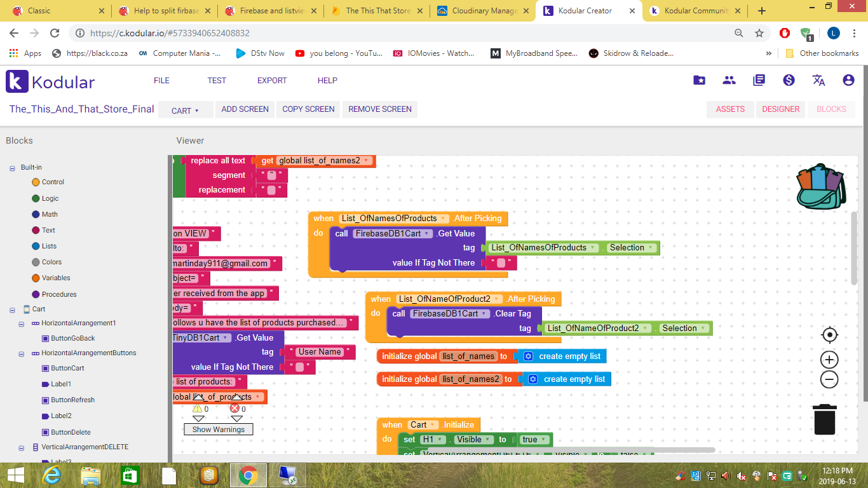The image size is (868, 488).
Task: Collapse the HorizontalArrangement1 tree node
Action: [22, 323]
